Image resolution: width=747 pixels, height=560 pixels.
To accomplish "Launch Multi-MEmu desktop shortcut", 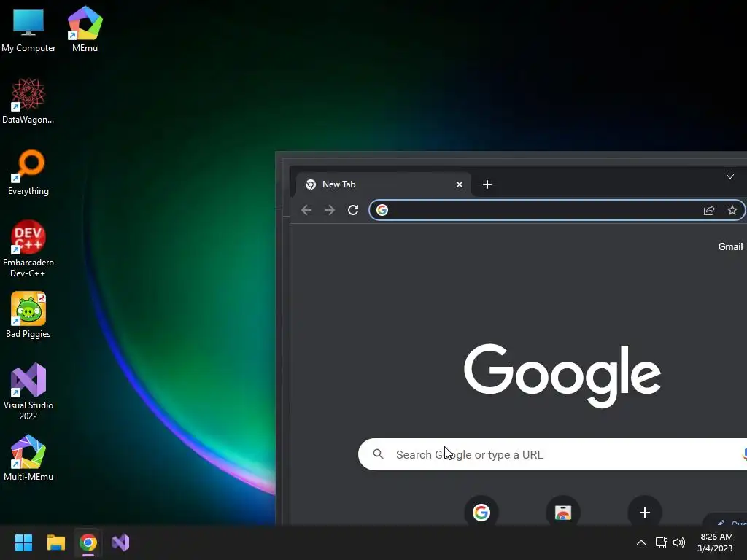I will coord(28,458).
